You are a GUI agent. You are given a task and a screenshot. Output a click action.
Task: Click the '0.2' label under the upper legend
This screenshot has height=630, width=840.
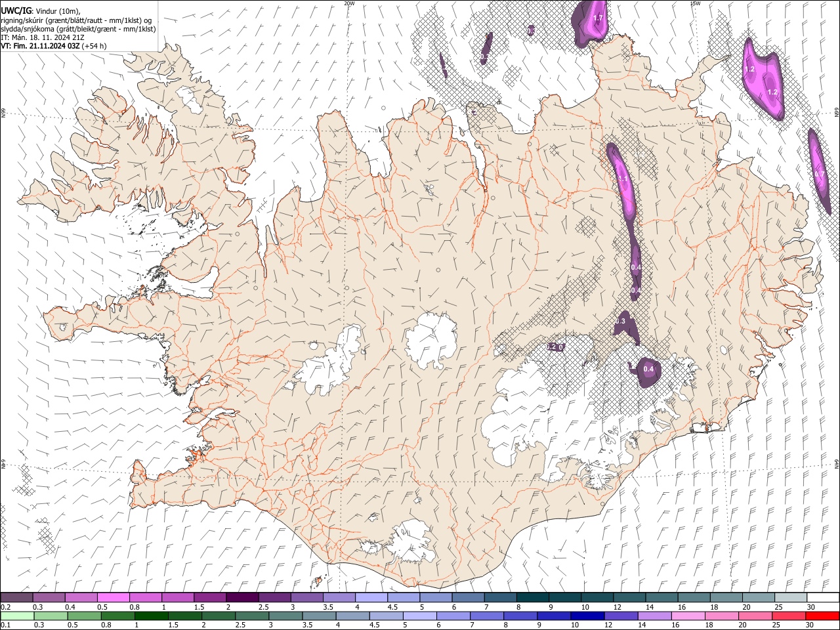point(6,607)
